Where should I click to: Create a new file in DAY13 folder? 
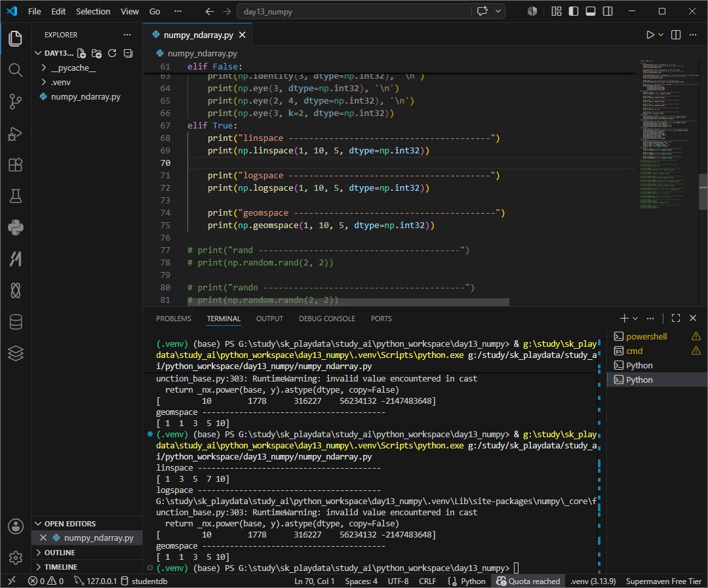point(82,53)
